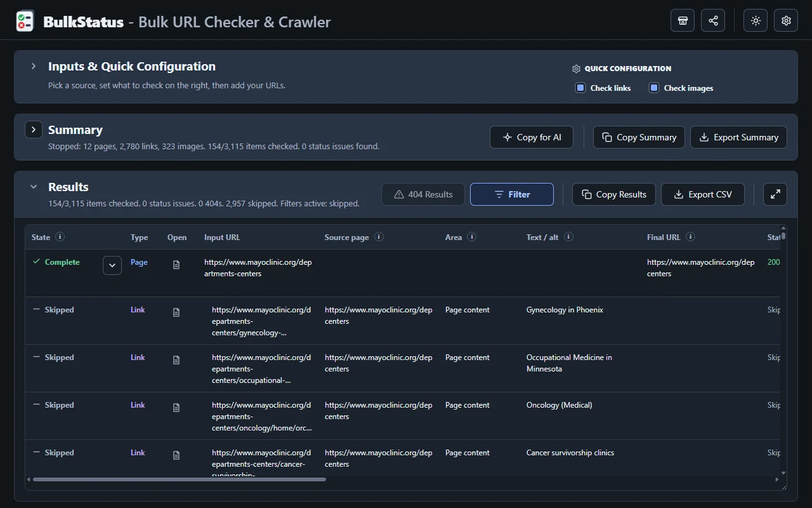The height and width of the screenshot is (508, 812).
Task: Click the info icon beside State column
Action: [60, 237]
